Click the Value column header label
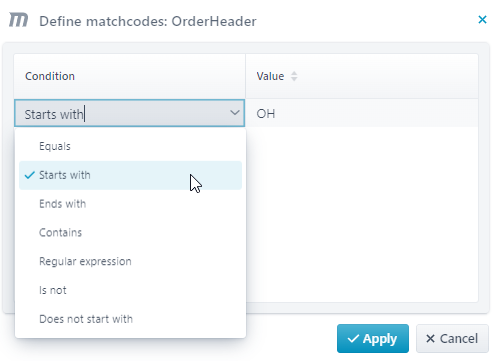 coord(270,76)
